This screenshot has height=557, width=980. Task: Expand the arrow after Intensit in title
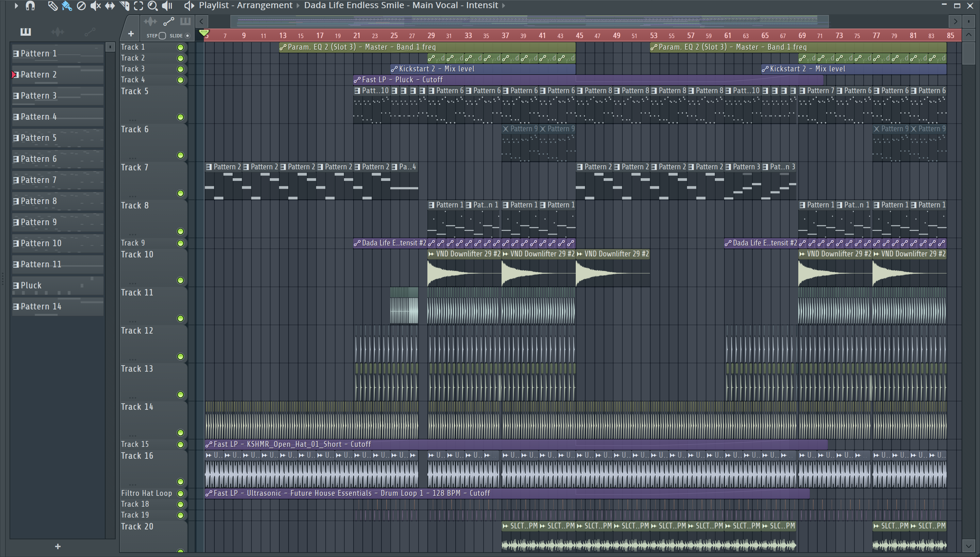(x=504, y=6)
